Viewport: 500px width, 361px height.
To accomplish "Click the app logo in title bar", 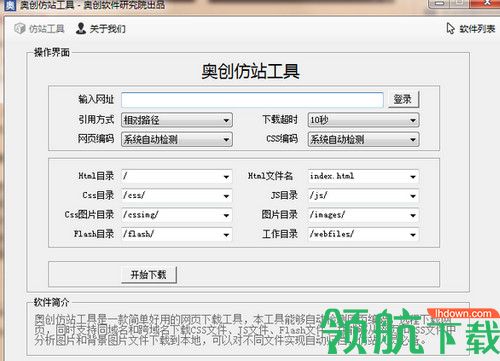I will (10, 5).
